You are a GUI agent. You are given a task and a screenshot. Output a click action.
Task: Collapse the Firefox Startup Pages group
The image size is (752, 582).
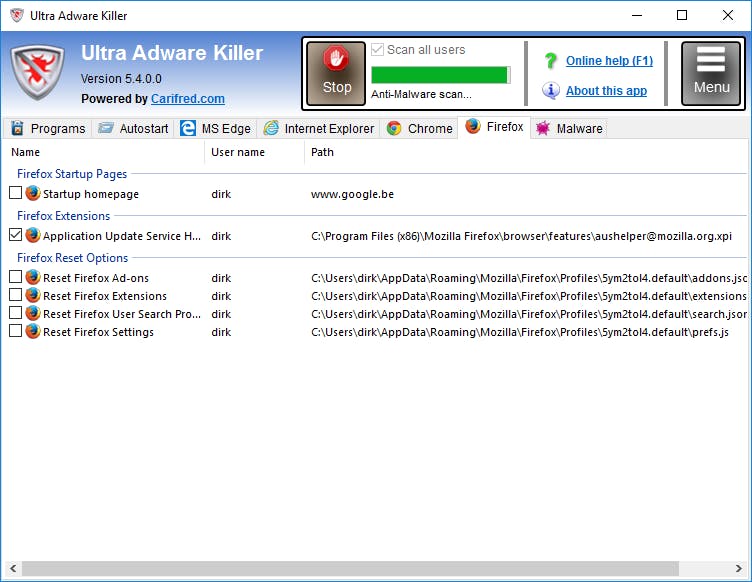point(72,174)
